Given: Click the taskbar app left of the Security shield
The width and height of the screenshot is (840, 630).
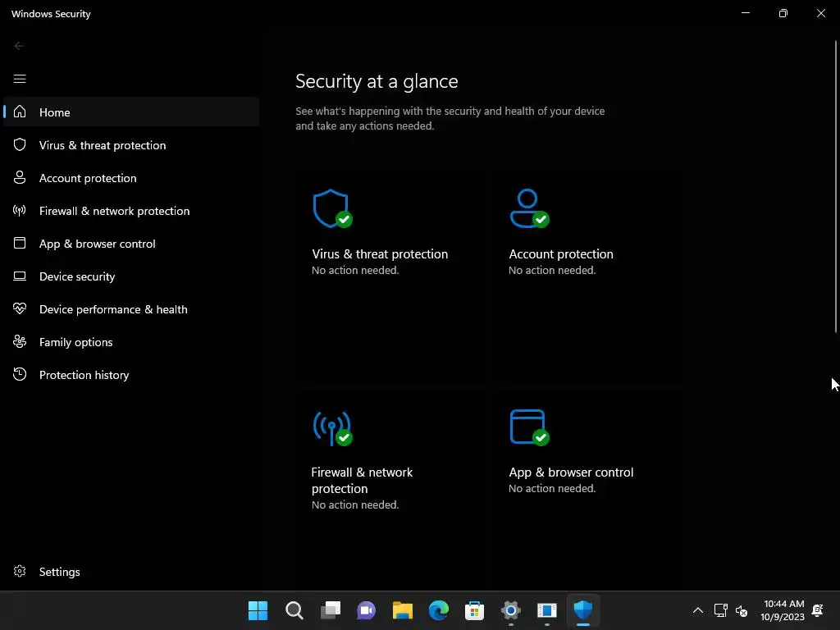Looking at the screenshot, I should point(547,610).
